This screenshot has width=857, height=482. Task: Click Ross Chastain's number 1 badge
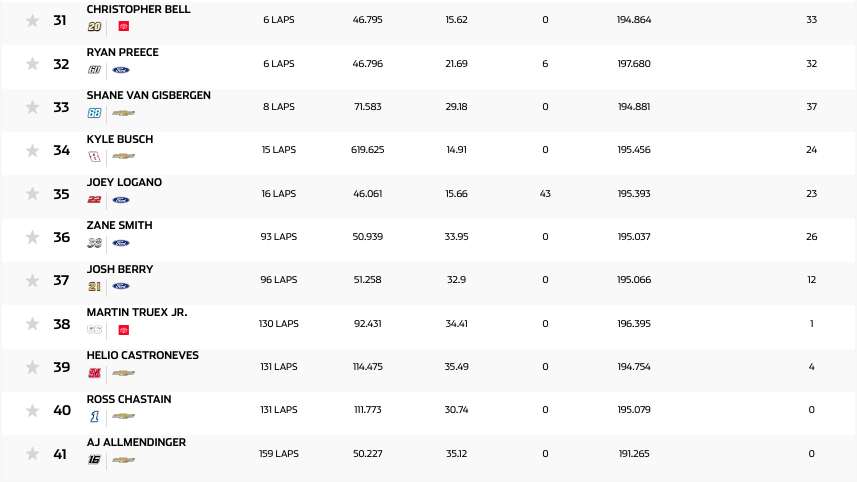point(95,416)
